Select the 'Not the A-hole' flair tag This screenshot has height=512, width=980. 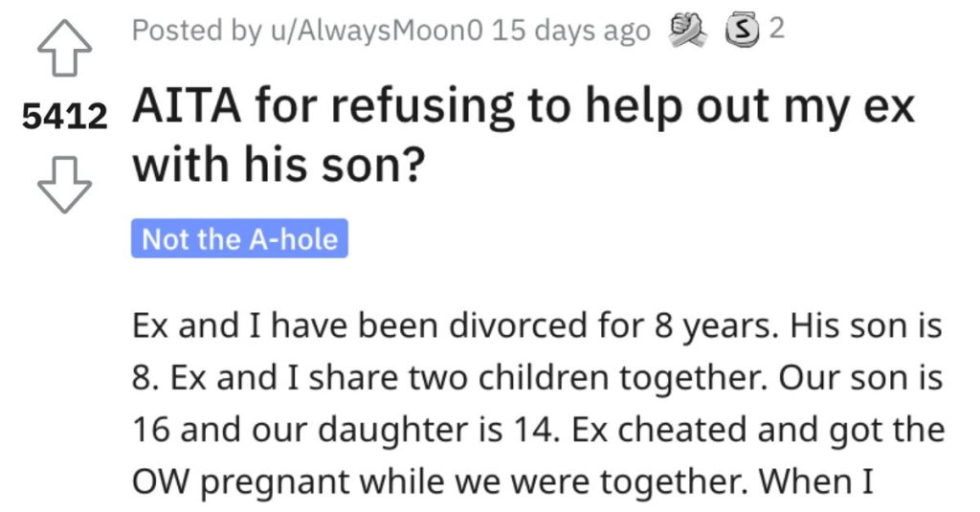(x=239, y=238)
